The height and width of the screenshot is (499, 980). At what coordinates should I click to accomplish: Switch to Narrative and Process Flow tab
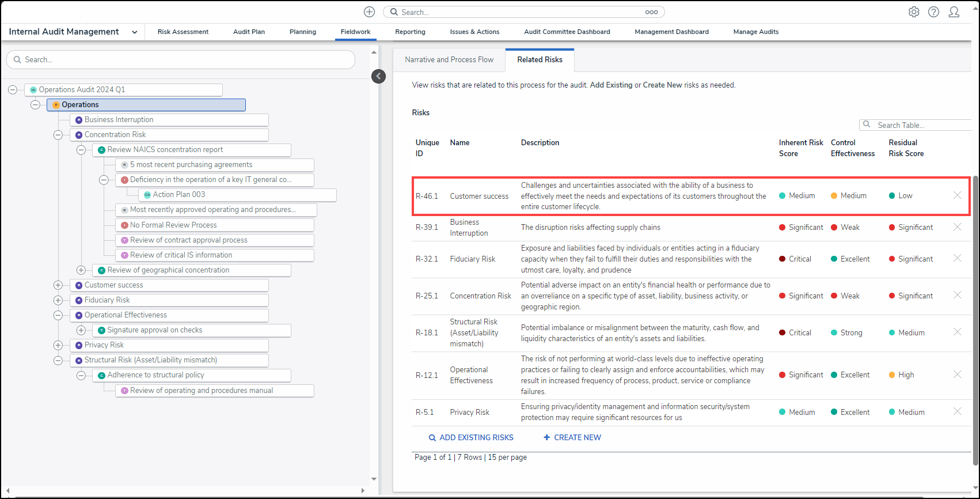click(449, 59)
